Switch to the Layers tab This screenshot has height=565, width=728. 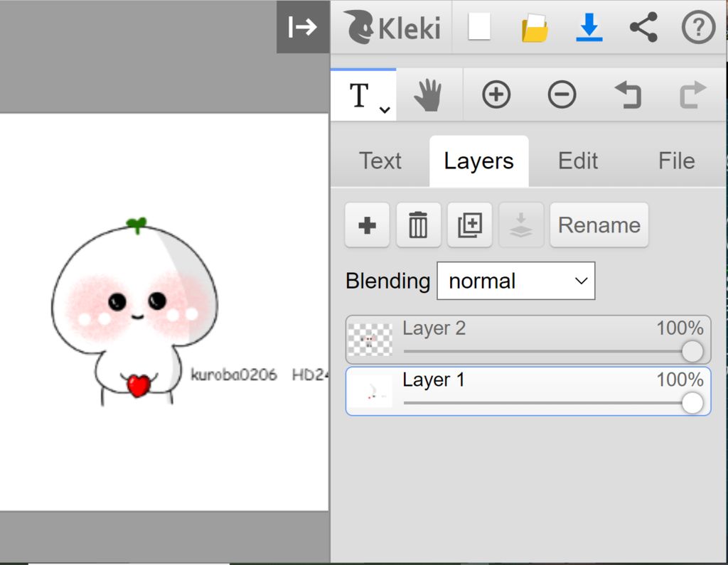(478, 161)
